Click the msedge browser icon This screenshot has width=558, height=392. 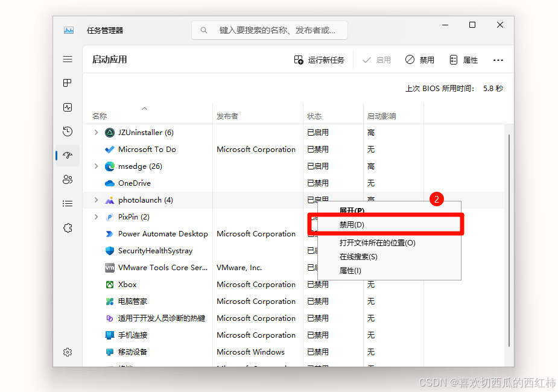110,166
